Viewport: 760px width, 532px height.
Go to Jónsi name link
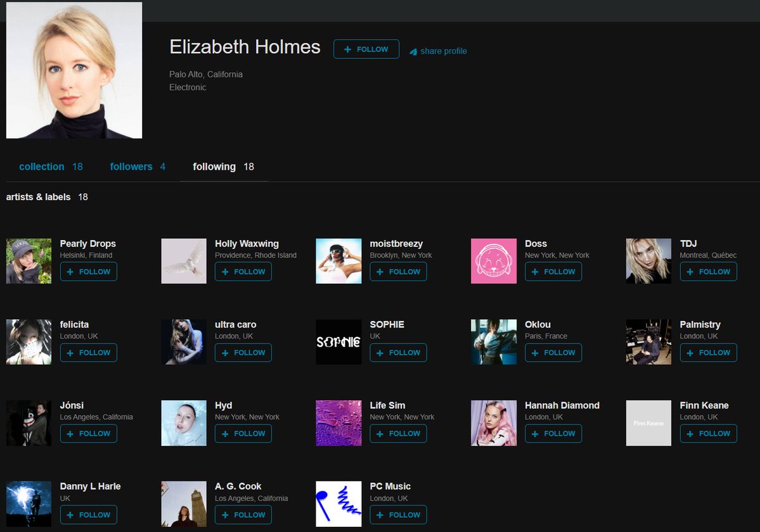(x=72, y=405)
